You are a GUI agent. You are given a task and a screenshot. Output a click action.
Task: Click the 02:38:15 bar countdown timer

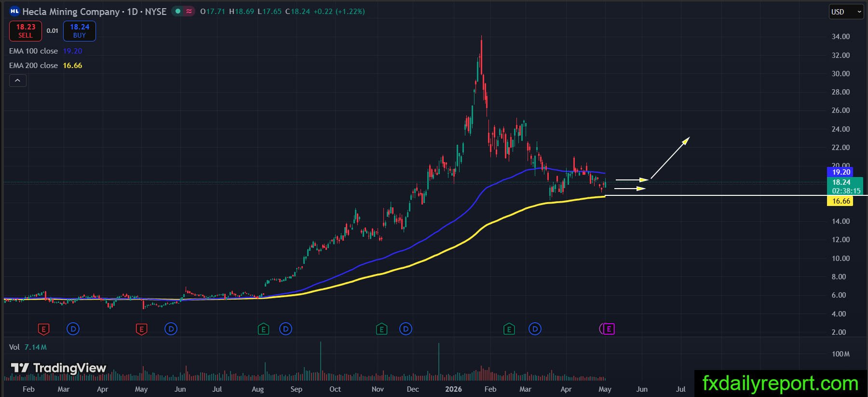[x=846, y=191]
